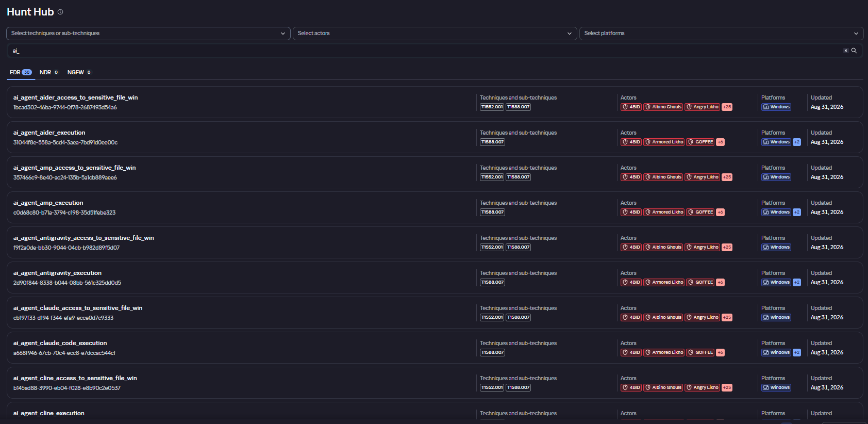Open the techniques or sub-techniques dropdown
This screenshot has height=424, width=868.
tap(148, 34)
